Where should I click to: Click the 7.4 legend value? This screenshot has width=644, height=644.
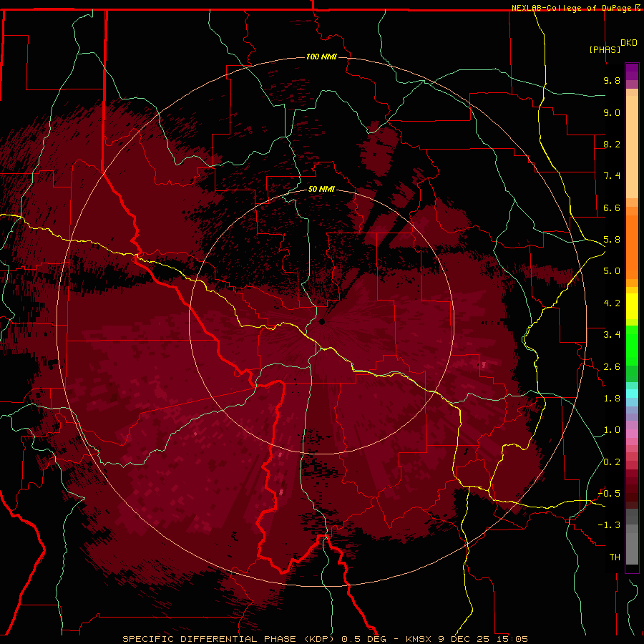point(612,176)
